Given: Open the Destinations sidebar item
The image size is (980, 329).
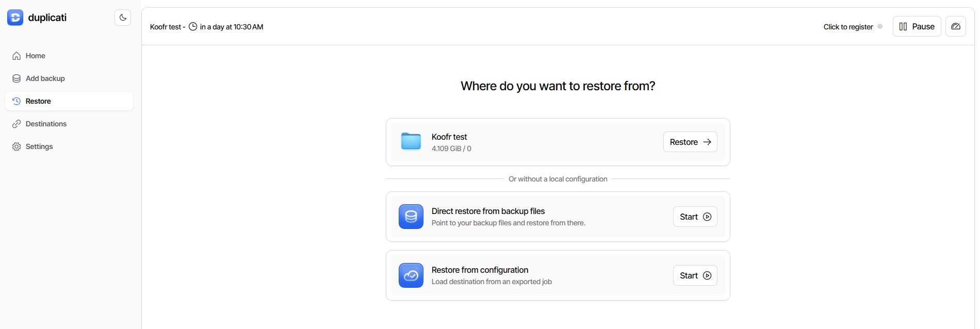Looking at the screenshot, I should [69, 124].
